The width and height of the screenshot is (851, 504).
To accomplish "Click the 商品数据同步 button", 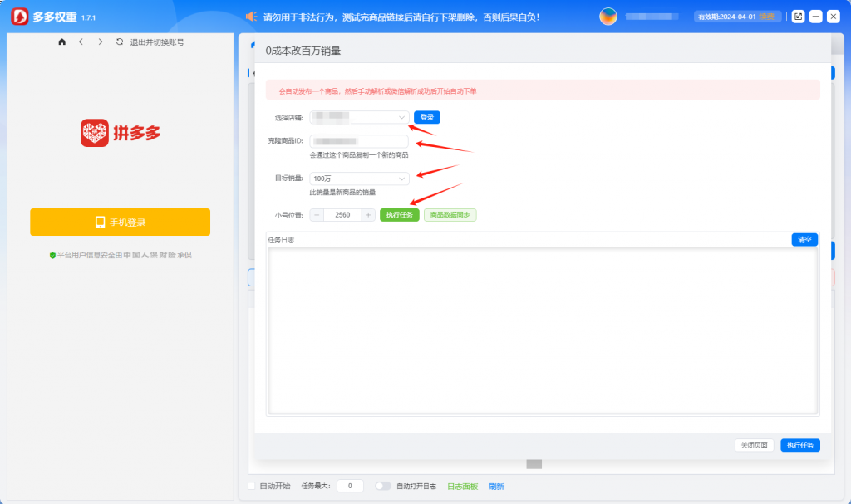I will [x=450, y=215].
